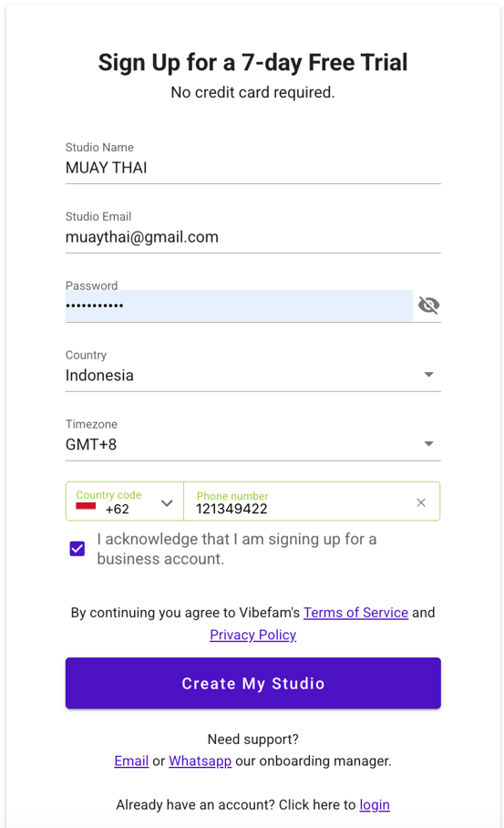This screenshot has width=504, height=828.
Task: Click the Whatsapp support link
Action: pos(200,761)
